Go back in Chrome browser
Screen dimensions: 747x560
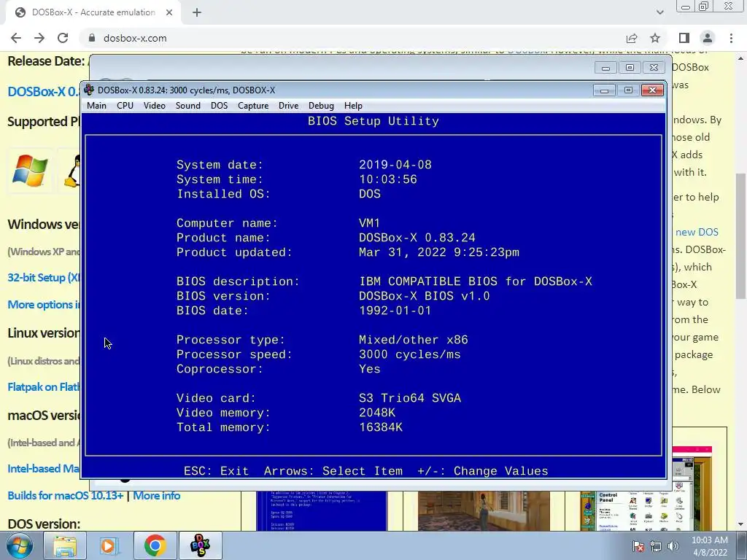click(x=16, y=38)
